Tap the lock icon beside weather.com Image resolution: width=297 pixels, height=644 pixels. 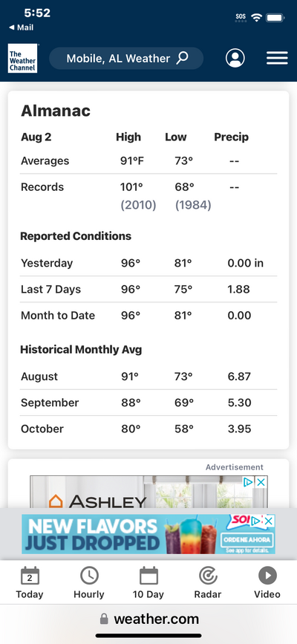(x=105, y=619)
